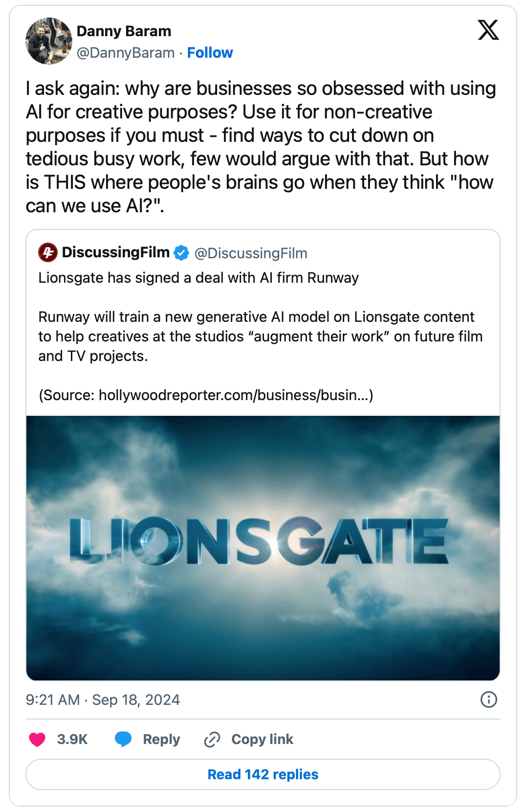This screenshot has height=812, width=527.
Task: Like the tweet with heart icon
Action: coord(37,739)
